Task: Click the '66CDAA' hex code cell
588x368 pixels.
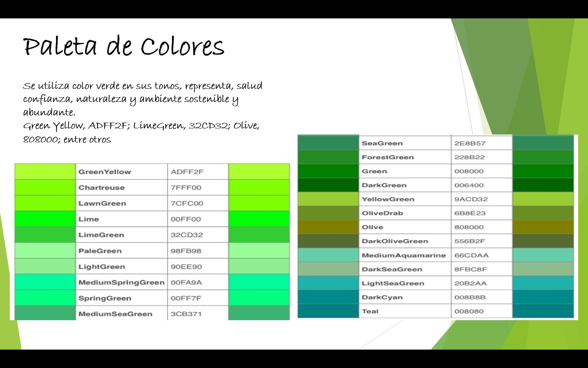Action: point(482,255)
